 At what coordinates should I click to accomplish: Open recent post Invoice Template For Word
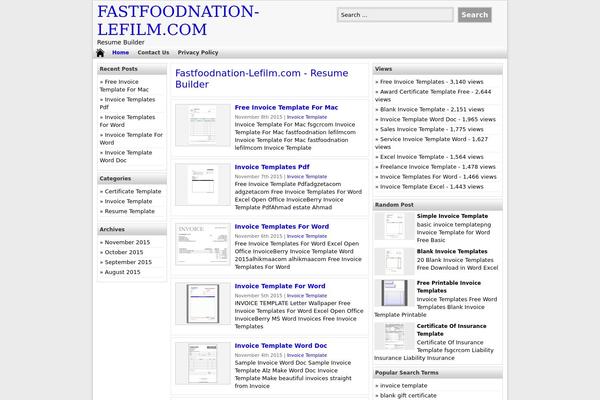[x=131, y=139]
